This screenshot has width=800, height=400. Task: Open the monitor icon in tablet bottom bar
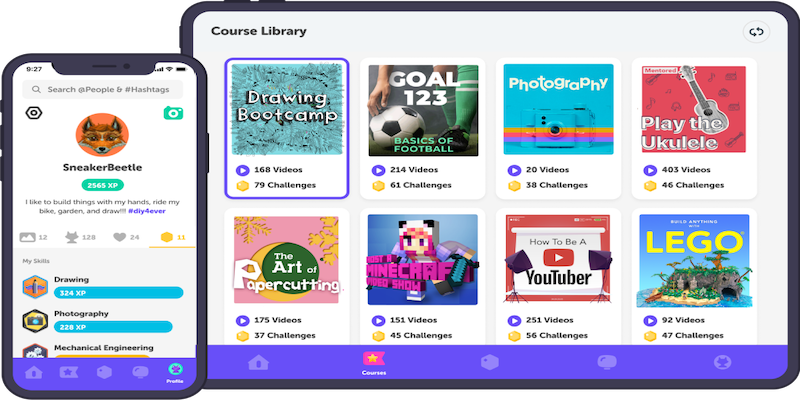coord(607,362)
